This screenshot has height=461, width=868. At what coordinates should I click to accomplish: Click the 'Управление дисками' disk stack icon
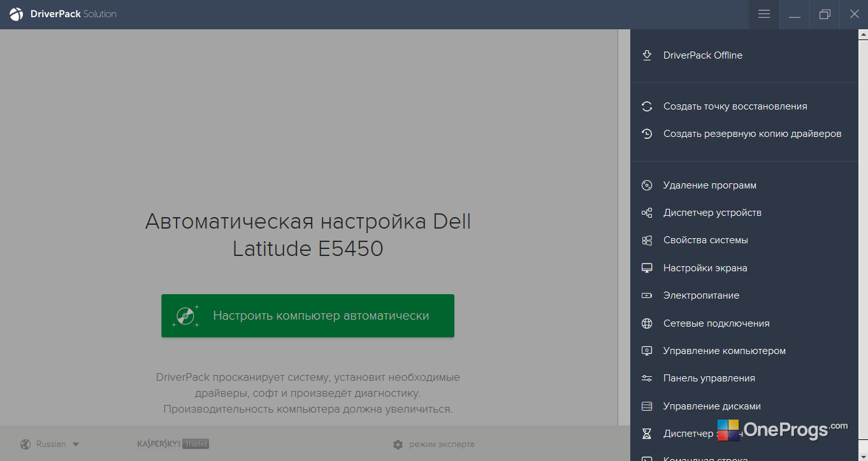[647, 406]
